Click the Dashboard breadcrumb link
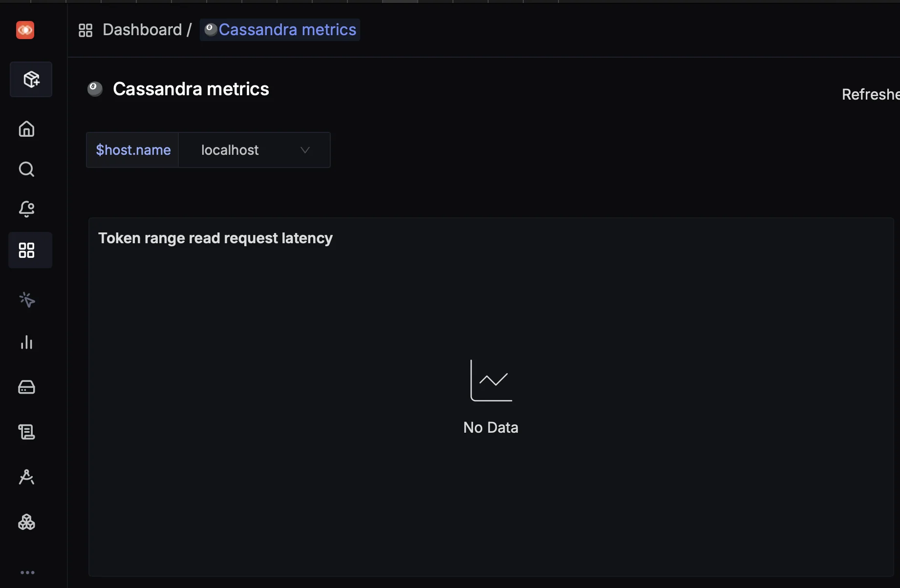Screen dimensions: 900x588 142,30
